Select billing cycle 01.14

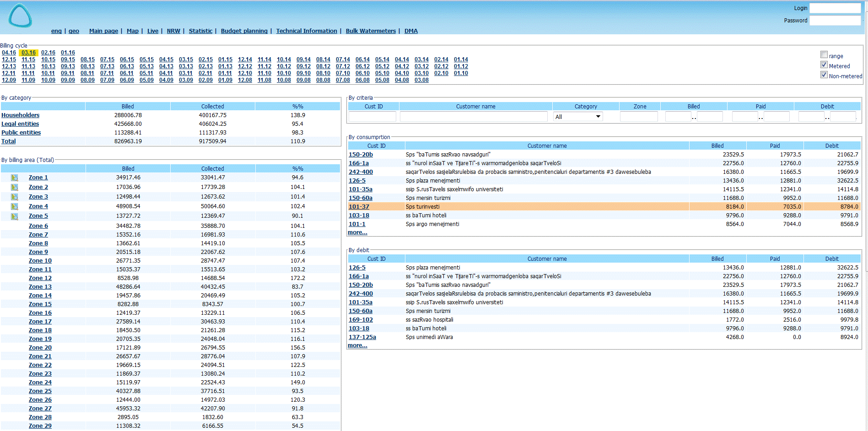click(x=461, y=59)
